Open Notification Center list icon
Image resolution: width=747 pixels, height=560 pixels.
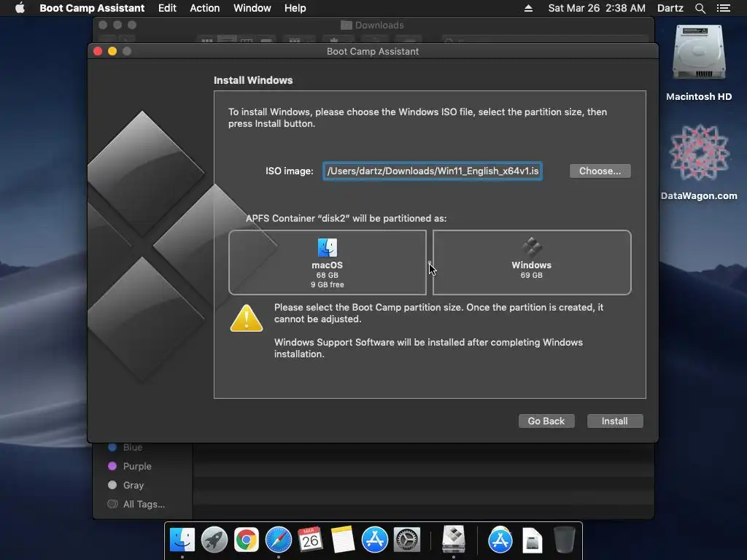point(724,8)
